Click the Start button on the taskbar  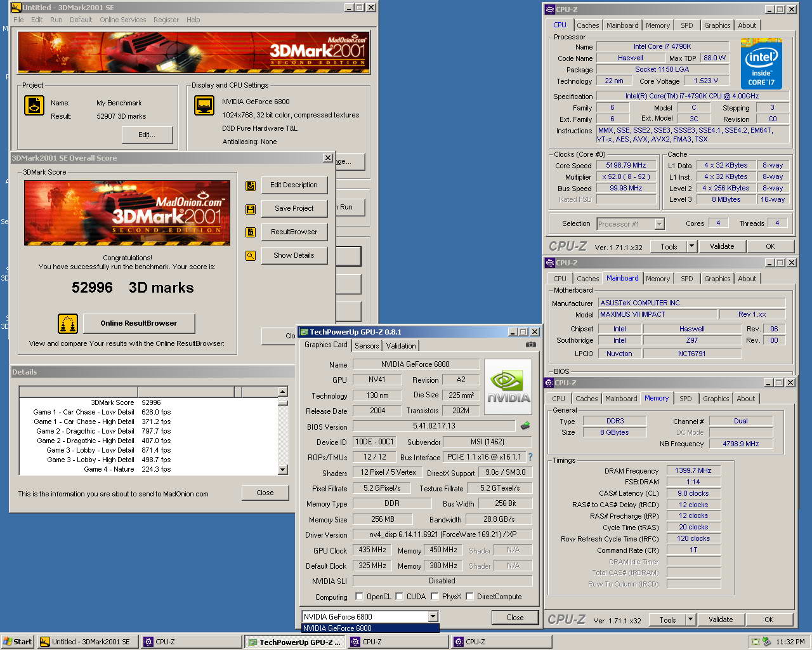click(18, 642)
